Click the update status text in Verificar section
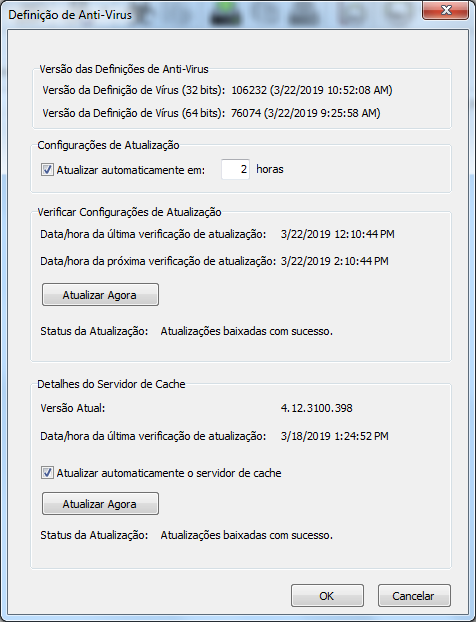 click(x=246, y=331)
